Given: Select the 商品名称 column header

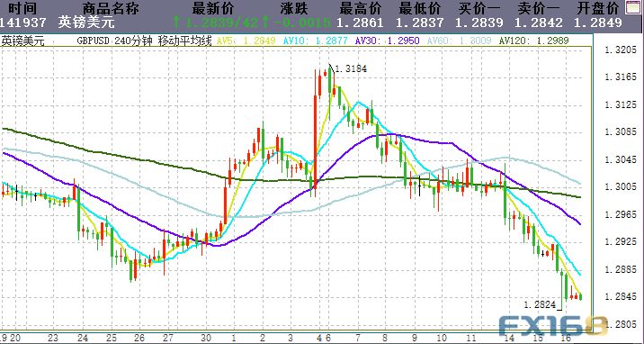Looking at the screenshot, I should pos(111,8).
